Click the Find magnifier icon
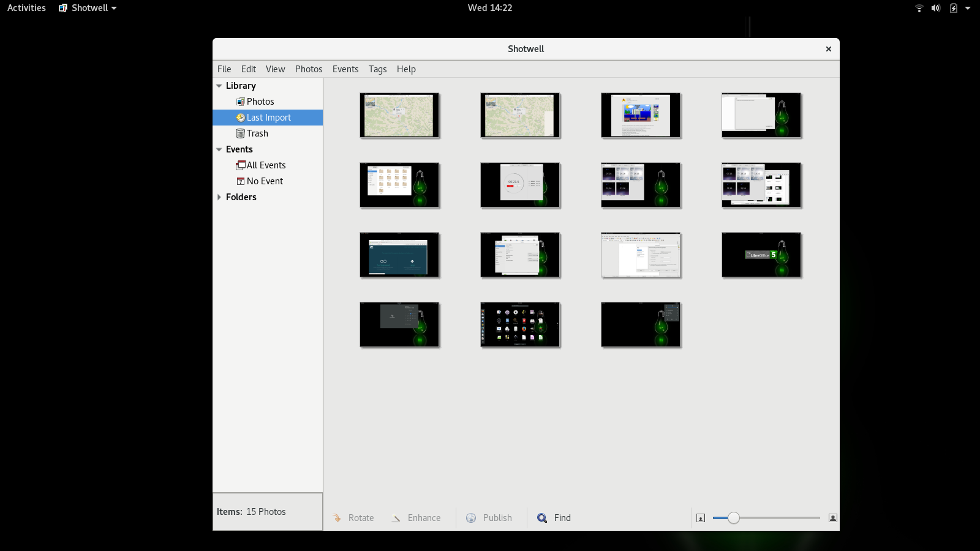This screenshot has width=980, height=551. [x=542, y=518]
